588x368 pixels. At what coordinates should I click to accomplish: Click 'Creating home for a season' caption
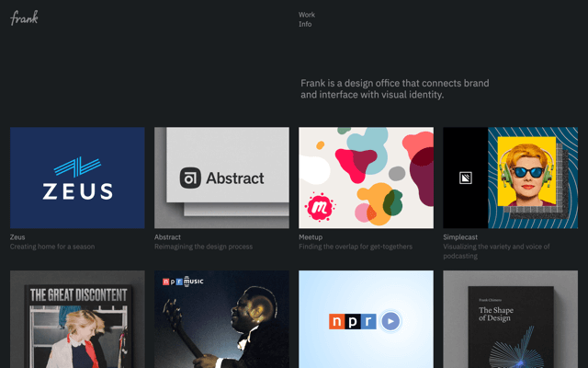(x=52, y=247)
